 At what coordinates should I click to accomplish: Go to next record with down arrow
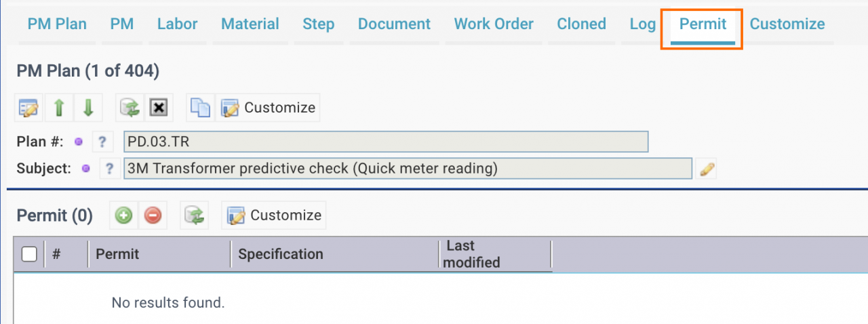88,108
